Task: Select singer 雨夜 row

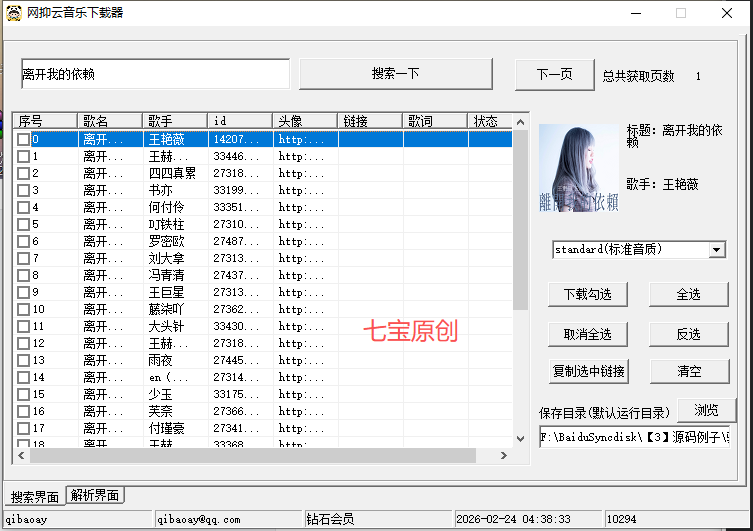Action: 160,361
